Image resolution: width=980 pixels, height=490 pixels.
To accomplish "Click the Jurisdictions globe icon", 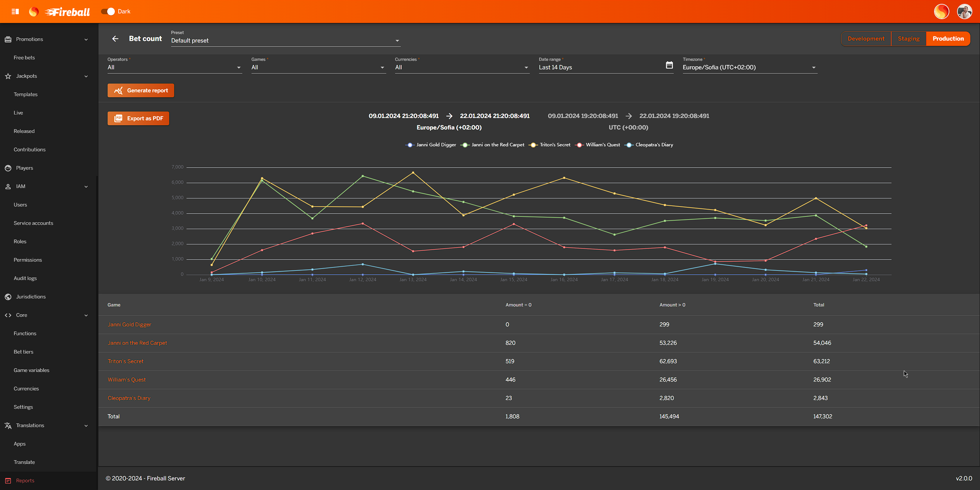I will tap(8, 297).
